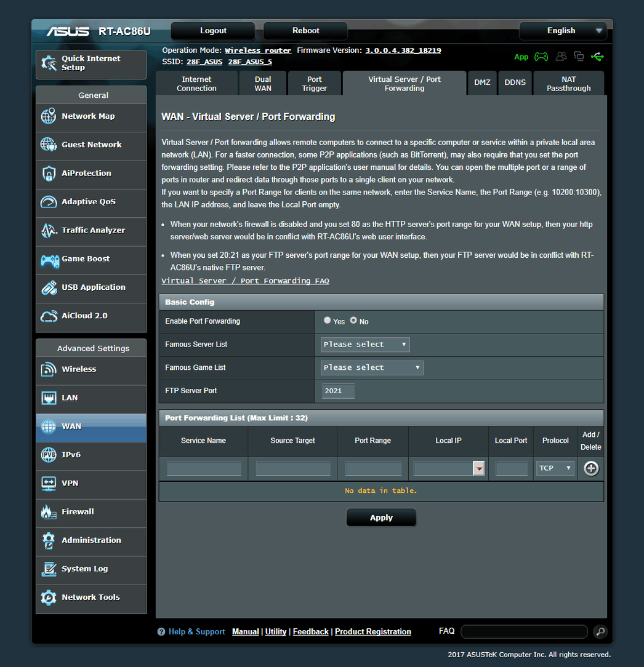644x667 pixels.
Task: Click the Firewall flame icon
Action: point(49,512)
